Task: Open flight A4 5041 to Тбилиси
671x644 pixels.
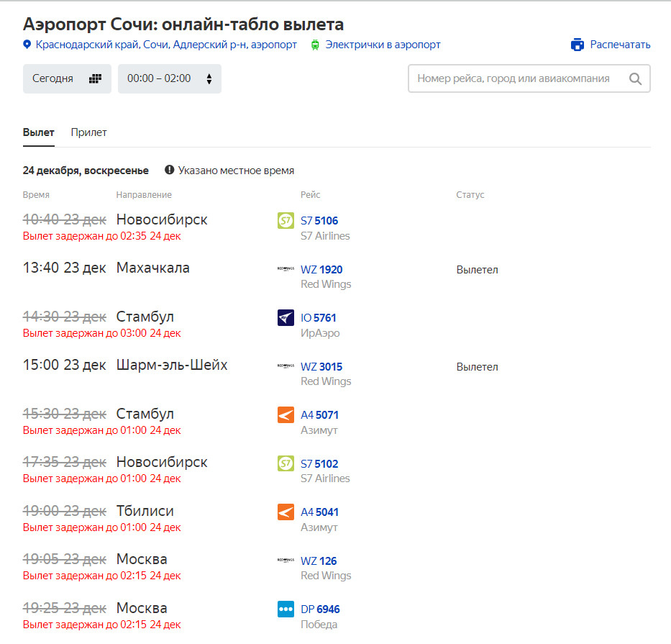Action: pyautogui.click(x=319, y=512)
